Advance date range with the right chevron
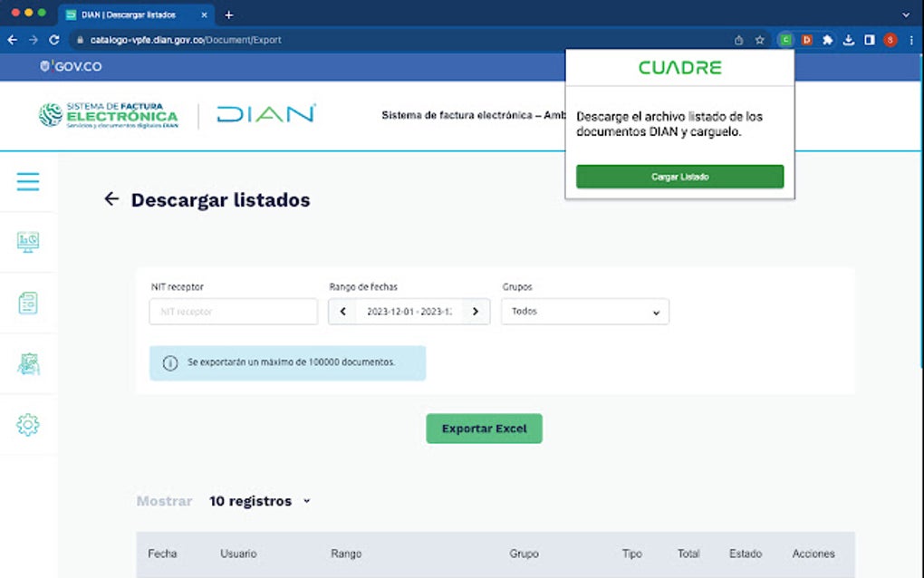This screenshot has width=924, height=578. [476, 311]
